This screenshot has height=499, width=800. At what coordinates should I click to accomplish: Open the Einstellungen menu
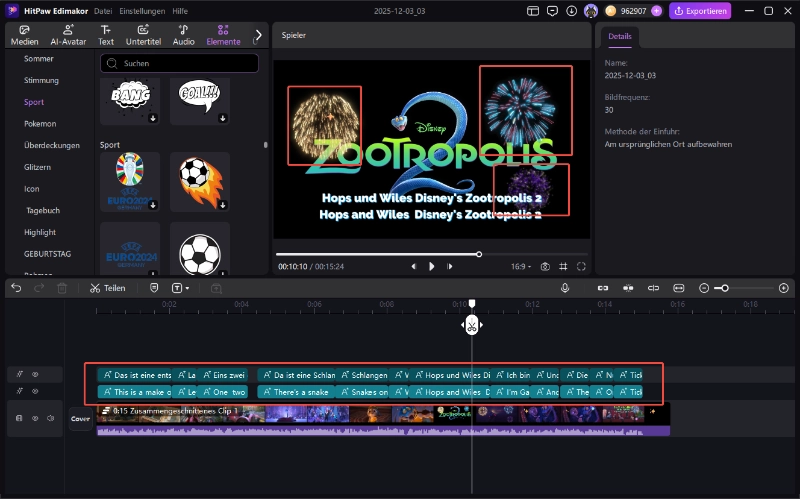coord(141,11)
